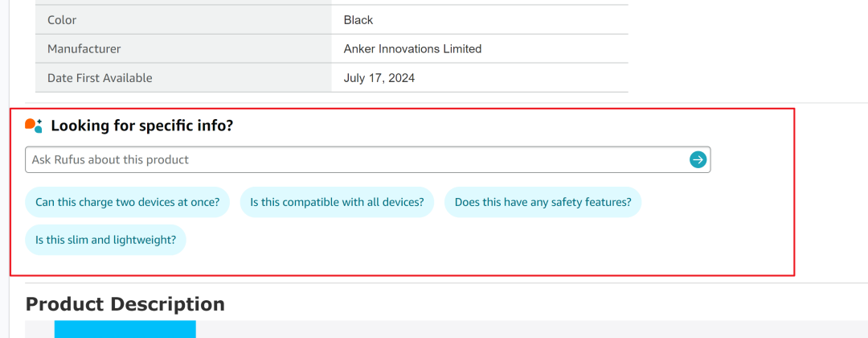
Task: Select the Color row label
Action: pyautogui.click(x=62, y=20)
